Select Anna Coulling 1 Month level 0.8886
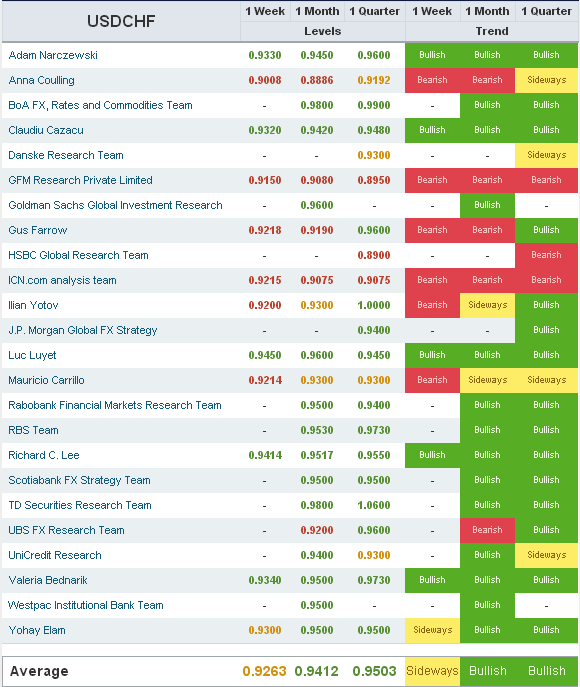 (x=317, y=80)
